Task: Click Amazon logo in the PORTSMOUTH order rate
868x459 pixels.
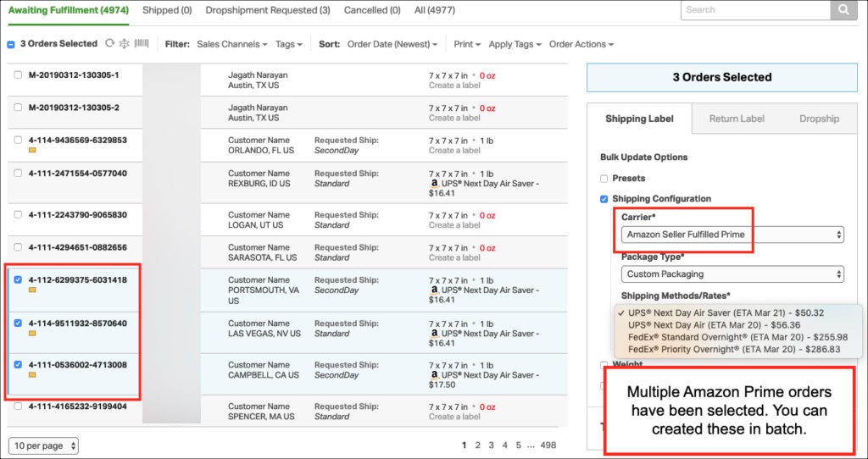Action: pyautogui.click(x=435, y=290)
